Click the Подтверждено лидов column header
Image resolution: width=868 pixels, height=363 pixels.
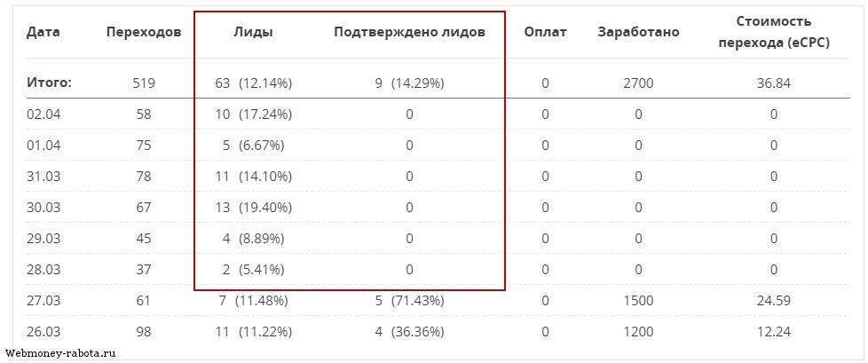pos(410,32)
